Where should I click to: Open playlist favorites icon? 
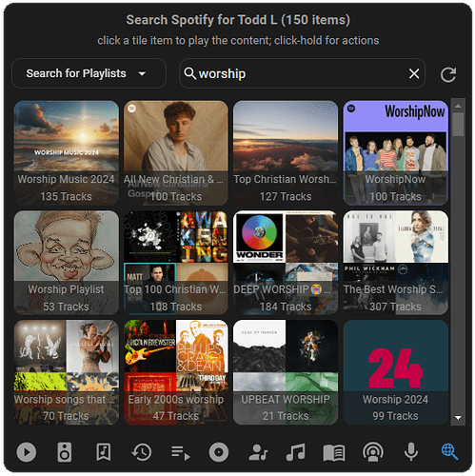(180, 453)
